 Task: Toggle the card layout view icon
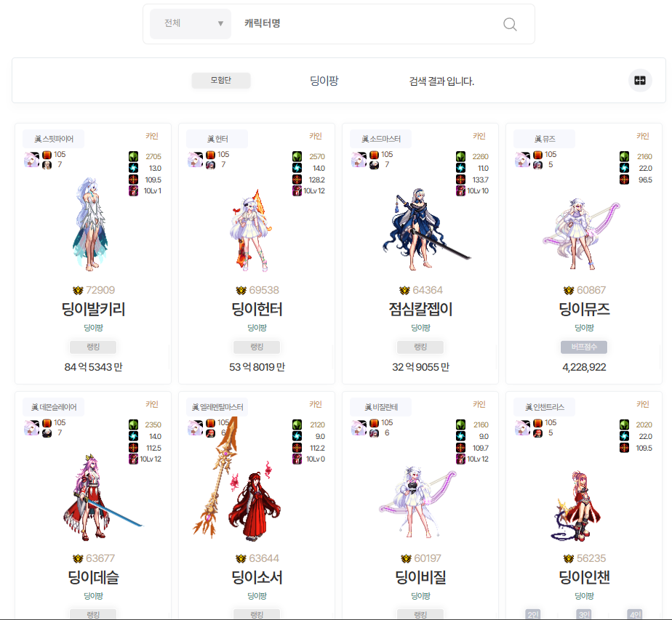tap(640, 81)
